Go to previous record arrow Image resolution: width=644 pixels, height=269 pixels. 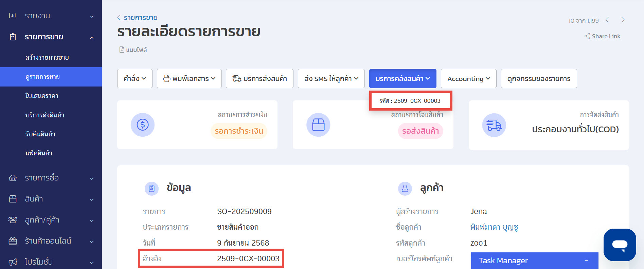click(607, 20)
